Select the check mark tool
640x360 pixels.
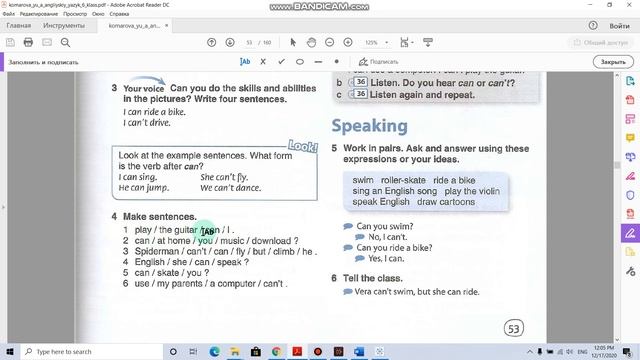pyautogui.click(x=281, y=62)
